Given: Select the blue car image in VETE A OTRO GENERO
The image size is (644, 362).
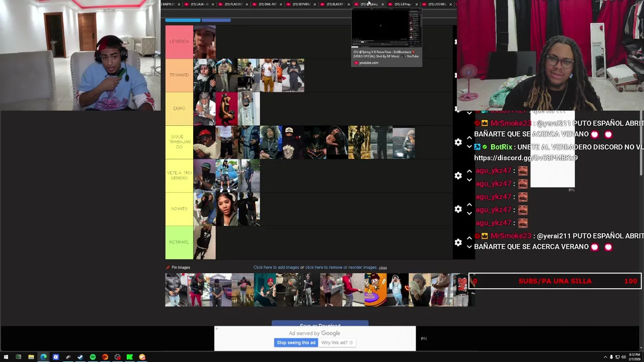Looking at the screenshot, I should pos(226,175).
